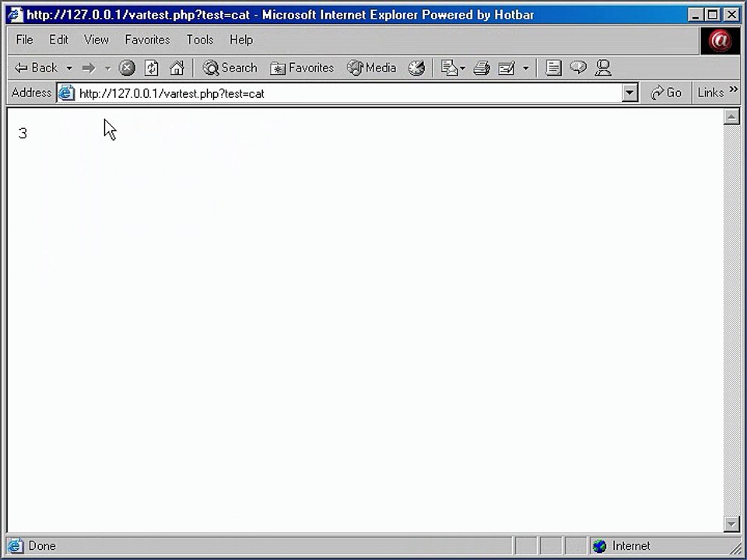The image size is (747, 560).
Task: Open the Discuss speech bubble icon
Action: 578,67
